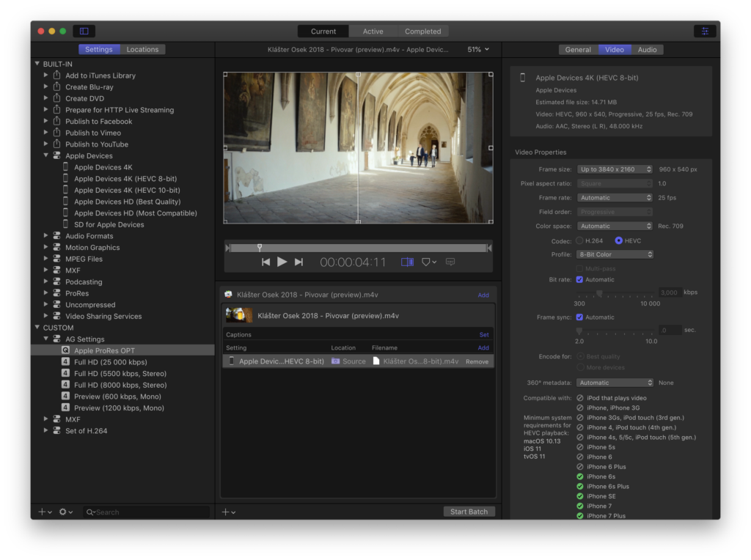
Task: Open the Frame size dropdown
Action: 615,169
